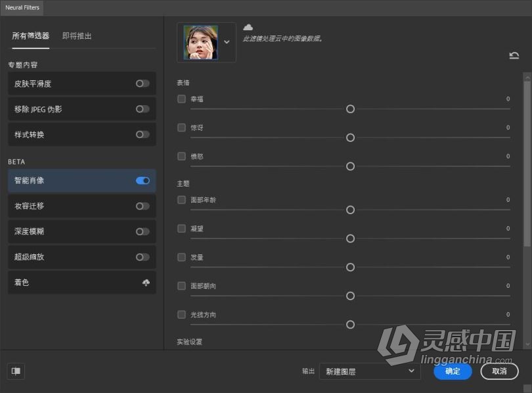The image size is (532, 393).
Task: Click the 面部年龄 slider handle
Action: pos(350,210)
